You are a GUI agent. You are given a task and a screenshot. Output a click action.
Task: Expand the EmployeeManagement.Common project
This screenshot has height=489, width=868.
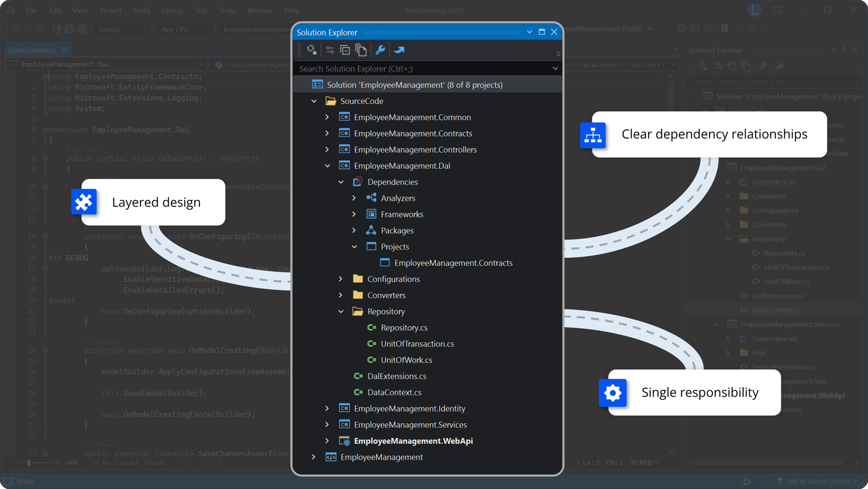pyautogui.click(x=327, y=117)
